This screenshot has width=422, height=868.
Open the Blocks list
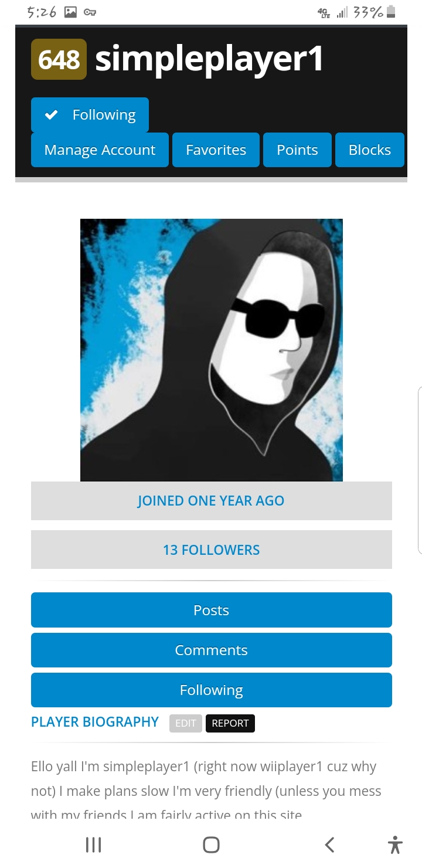369,150
